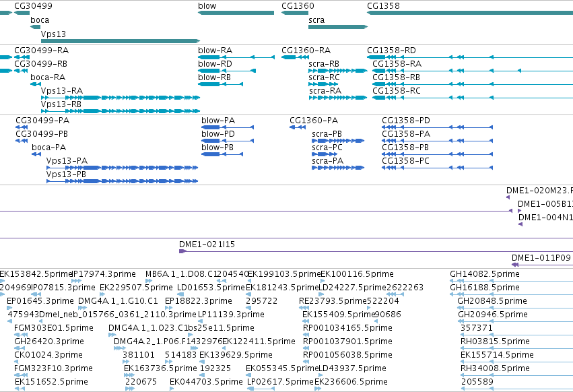Click EST label GH20946.5prime
Image resolution: width=573 pixels, height=392 pixels.
tap(493, 315)
